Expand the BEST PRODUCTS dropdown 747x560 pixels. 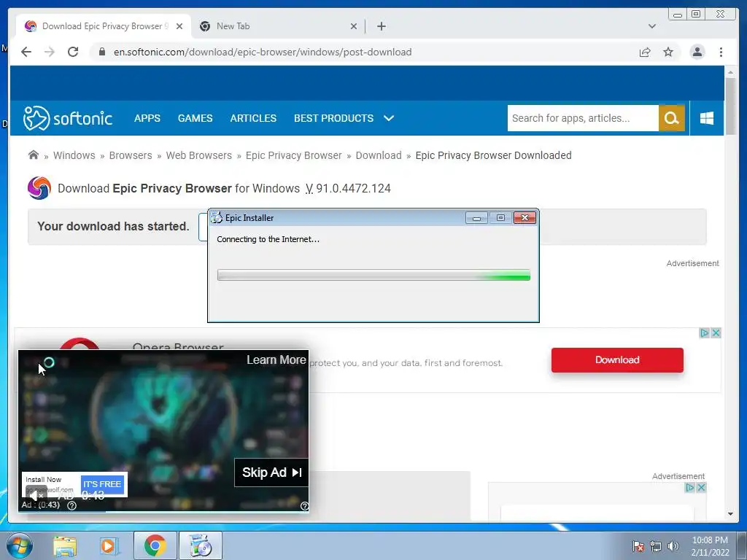click(x=344, y=118)
